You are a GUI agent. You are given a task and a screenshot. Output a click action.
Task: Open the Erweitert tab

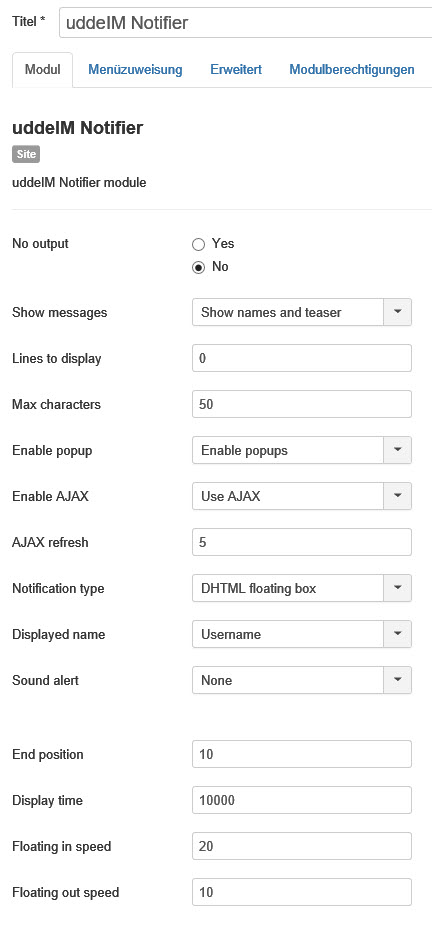(x=236, y=70)
